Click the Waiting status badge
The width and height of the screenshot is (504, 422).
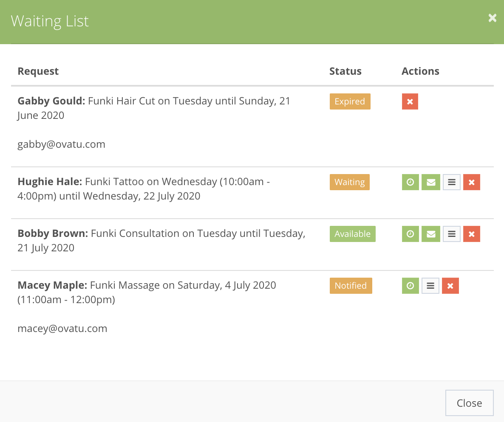tap(349, 182)
